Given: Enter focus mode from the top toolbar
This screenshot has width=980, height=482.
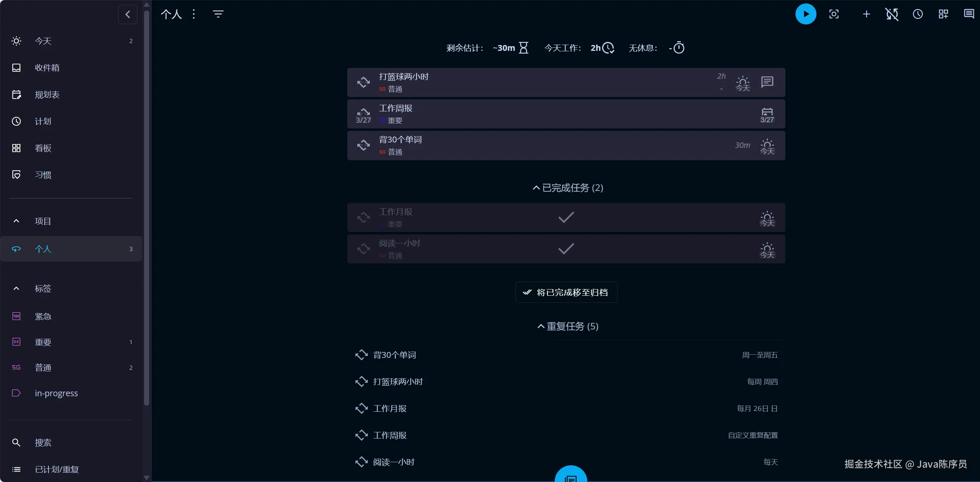Looking at the screenshot, I should 834,14.
